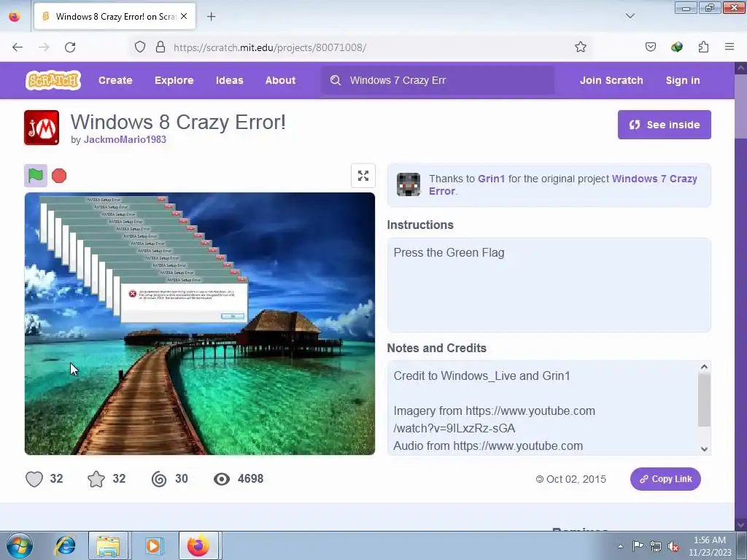Bookmark this page with the star
Screen dimensions: 747x560
pyautogui.click(x=580, y=47)
